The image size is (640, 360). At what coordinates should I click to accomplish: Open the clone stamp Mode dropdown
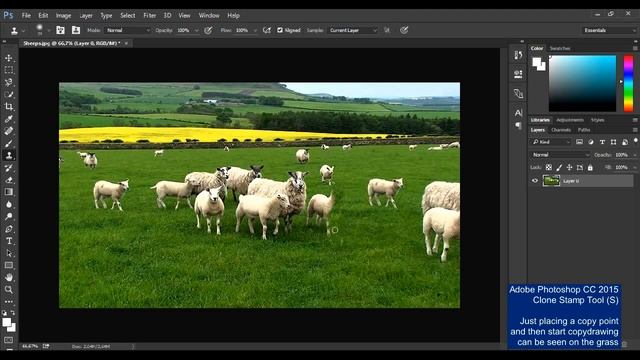click(128, 30)
